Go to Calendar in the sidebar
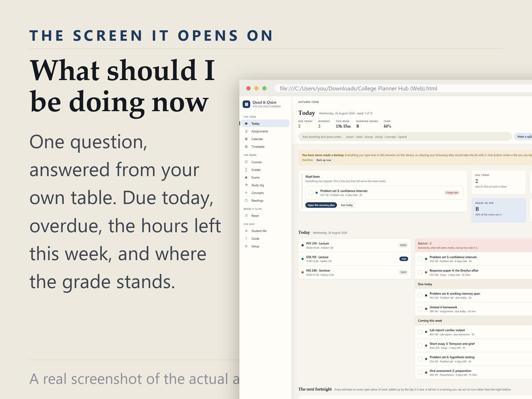 (266, 139)
